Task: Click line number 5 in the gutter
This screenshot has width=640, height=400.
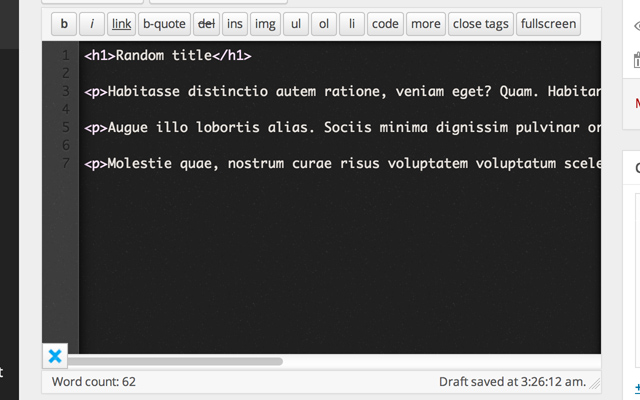Action: (x=66, y=127)
